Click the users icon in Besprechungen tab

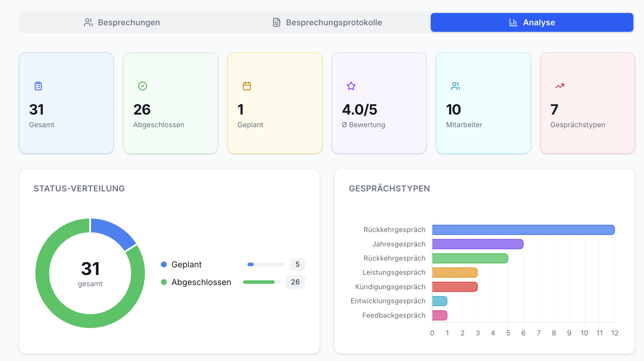click(x=88, y=22)
